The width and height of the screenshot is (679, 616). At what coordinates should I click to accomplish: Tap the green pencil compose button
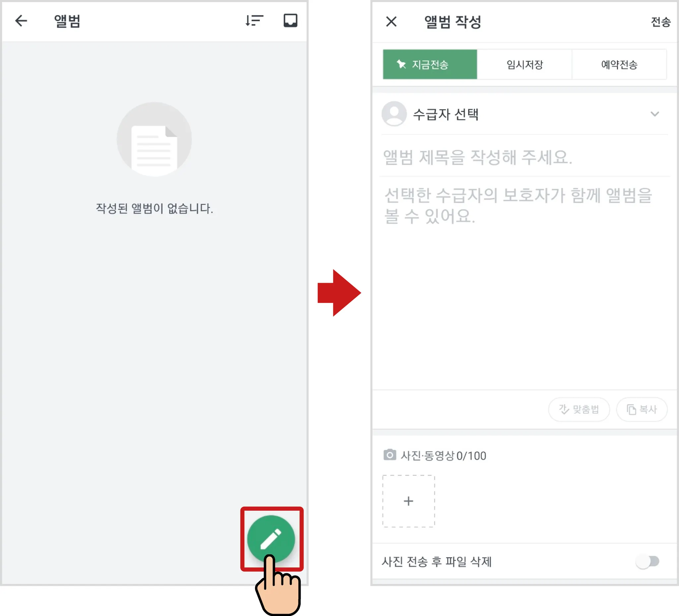[x=271, y=538]
